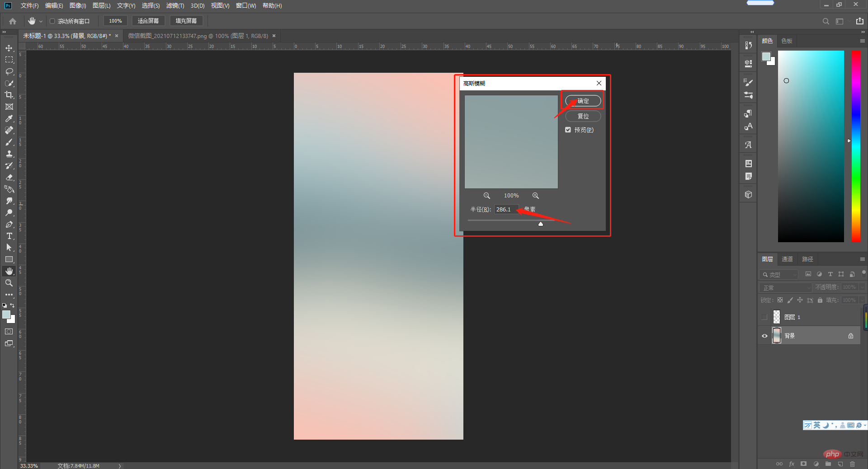Click 确定 in the Gaussian blur dialog
Image resolution: width=868 pixels, height=469 pixels.
tap(583, 101)
